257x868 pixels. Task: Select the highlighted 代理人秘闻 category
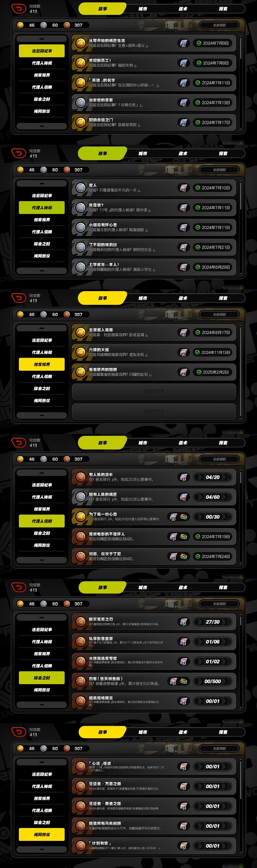[42, 208]
